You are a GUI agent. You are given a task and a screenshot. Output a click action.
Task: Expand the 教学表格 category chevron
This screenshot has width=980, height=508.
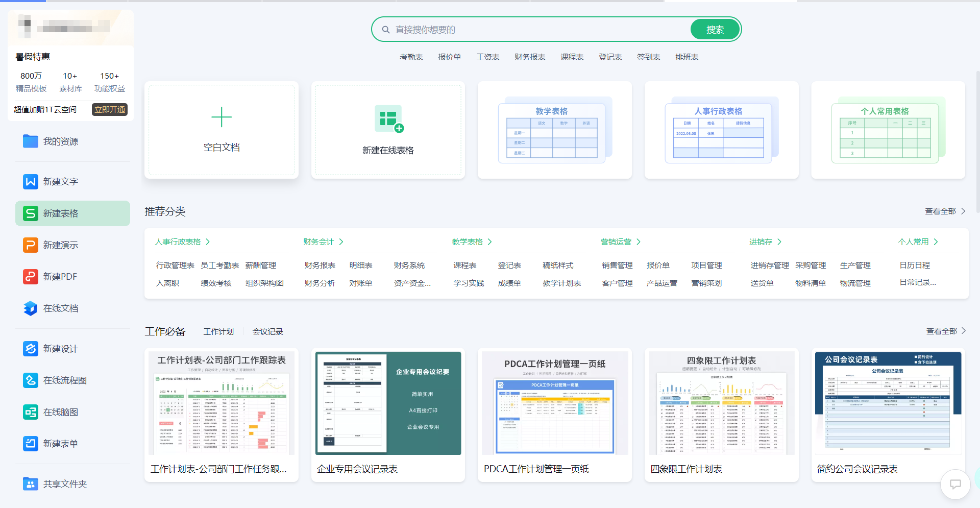[x=489, y=241]
